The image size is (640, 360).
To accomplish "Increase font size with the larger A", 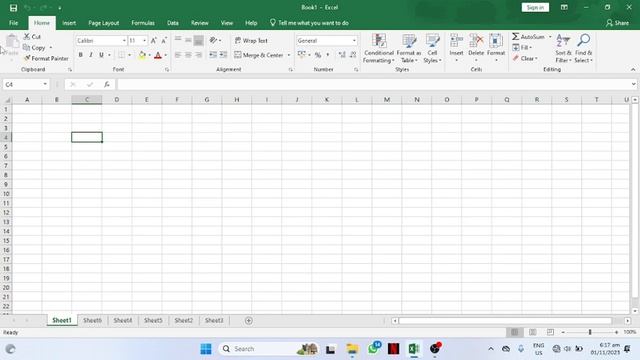I will click(153, 40).
